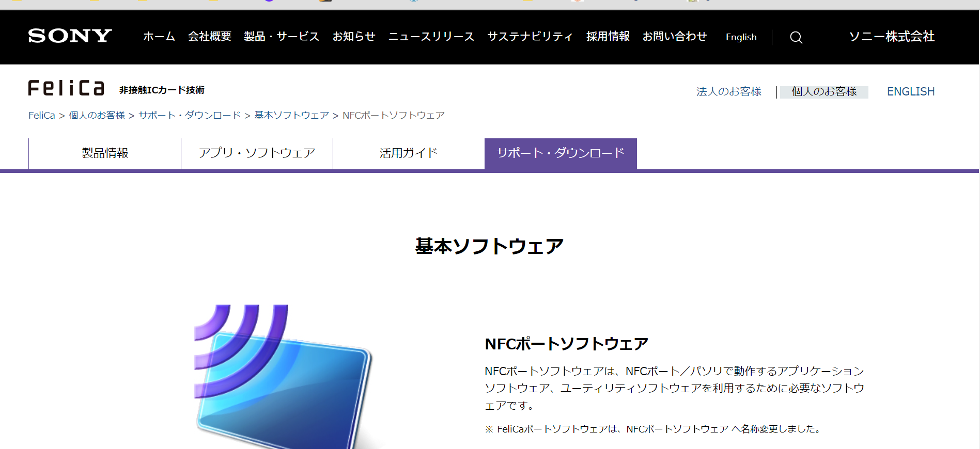Go to 個人のお客様 breadcrumb link
This screenshot has width=980, height=449.
click(97, 115)
